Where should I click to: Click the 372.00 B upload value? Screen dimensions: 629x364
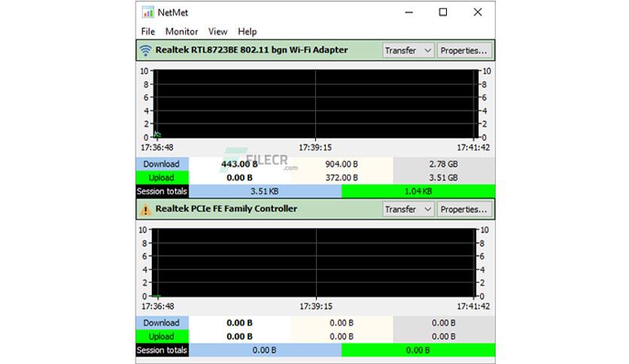342,177
